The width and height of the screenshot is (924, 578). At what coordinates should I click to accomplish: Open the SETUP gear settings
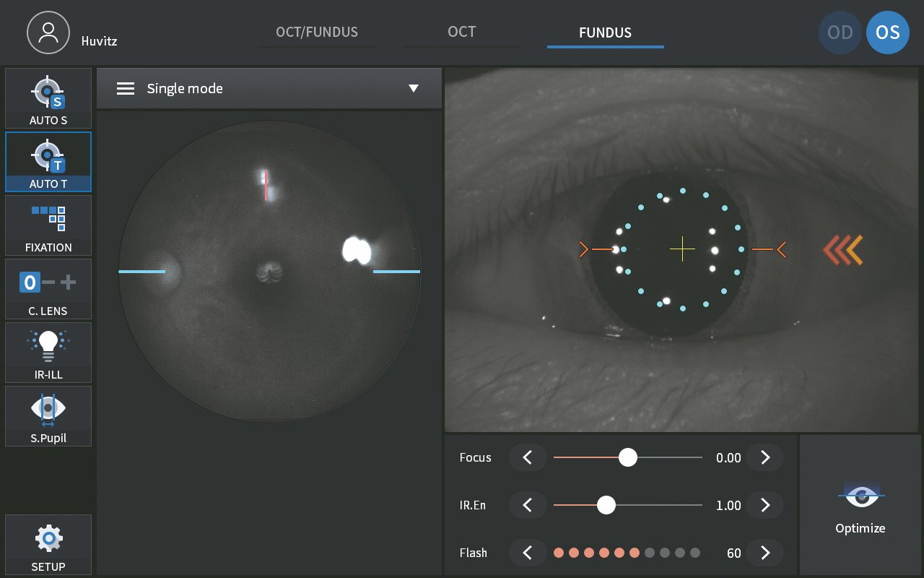48,545
